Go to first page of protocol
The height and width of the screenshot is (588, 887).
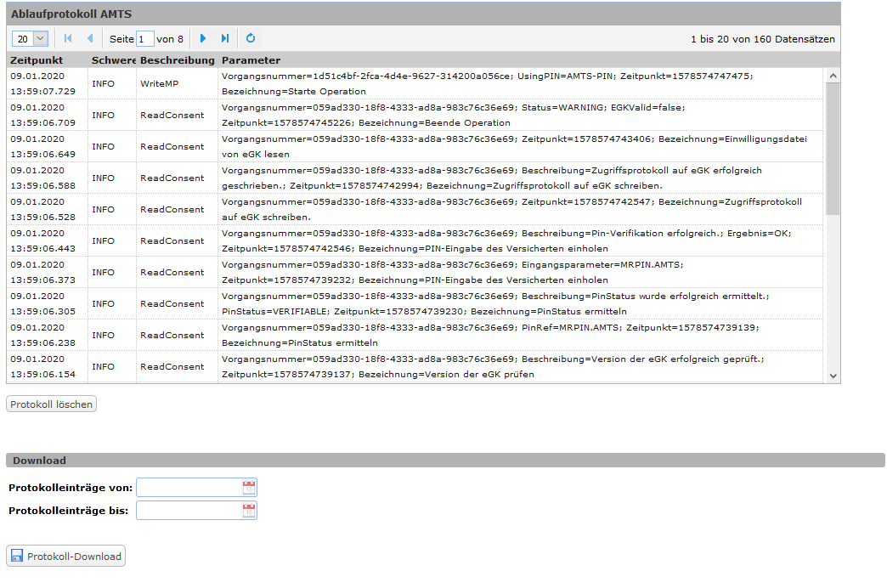coord(68,38)
